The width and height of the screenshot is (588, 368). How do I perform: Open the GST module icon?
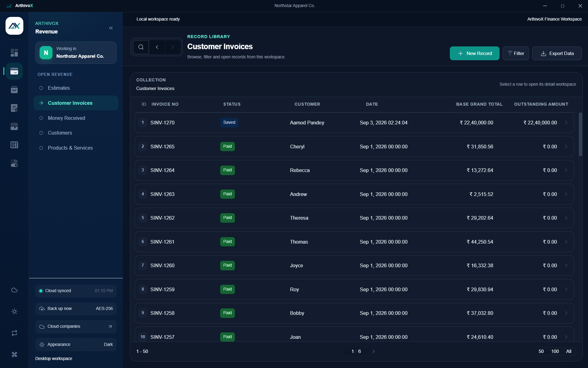coord(14,145)
